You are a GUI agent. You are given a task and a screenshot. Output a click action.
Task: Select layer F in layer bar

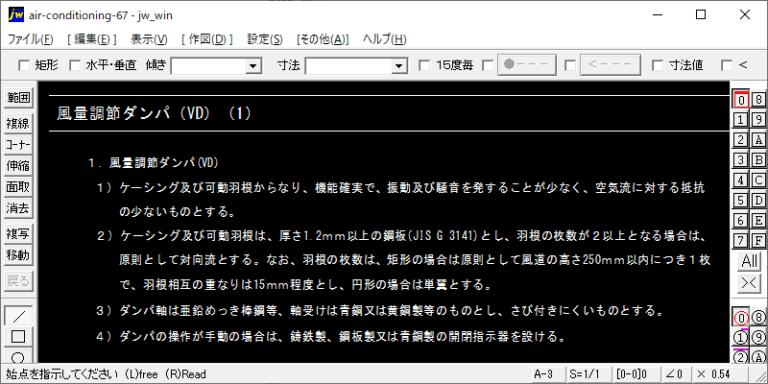[758, 240]
